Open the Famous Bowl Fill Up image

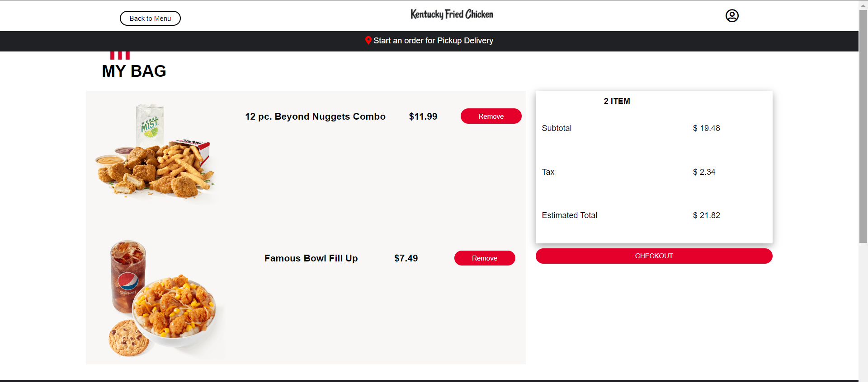pyautogui.click(x=162, y=298)
